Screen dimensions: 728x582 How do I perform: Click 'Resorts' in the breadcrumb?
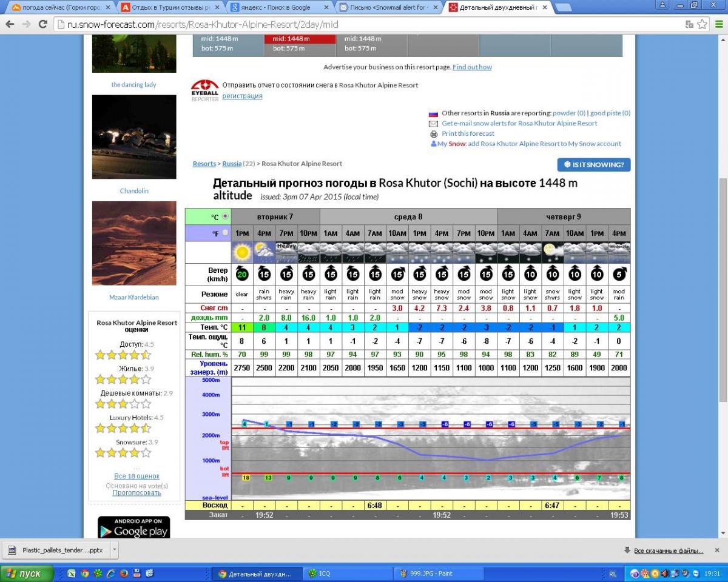(204, 164)
